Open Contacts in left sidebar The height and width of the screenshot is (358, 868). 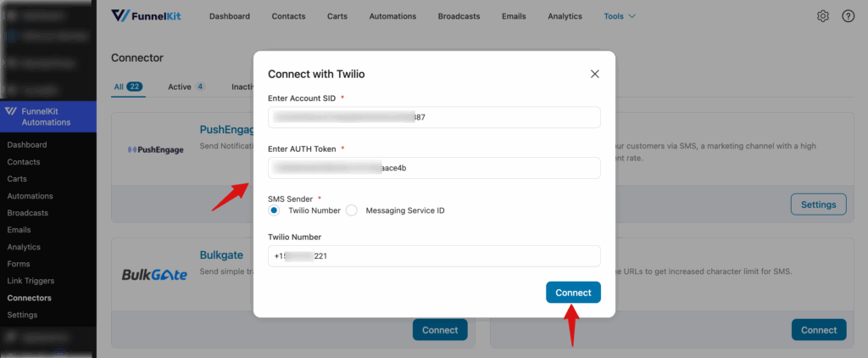click(x=23, y=162)
